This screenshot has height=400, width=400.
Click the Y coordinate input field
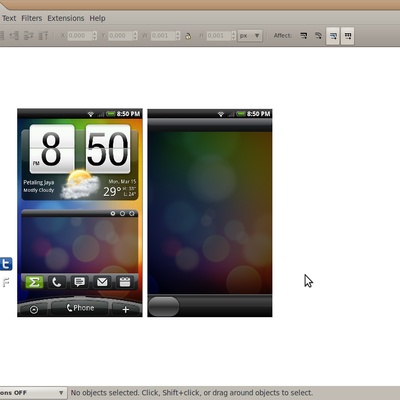point(120,36)
